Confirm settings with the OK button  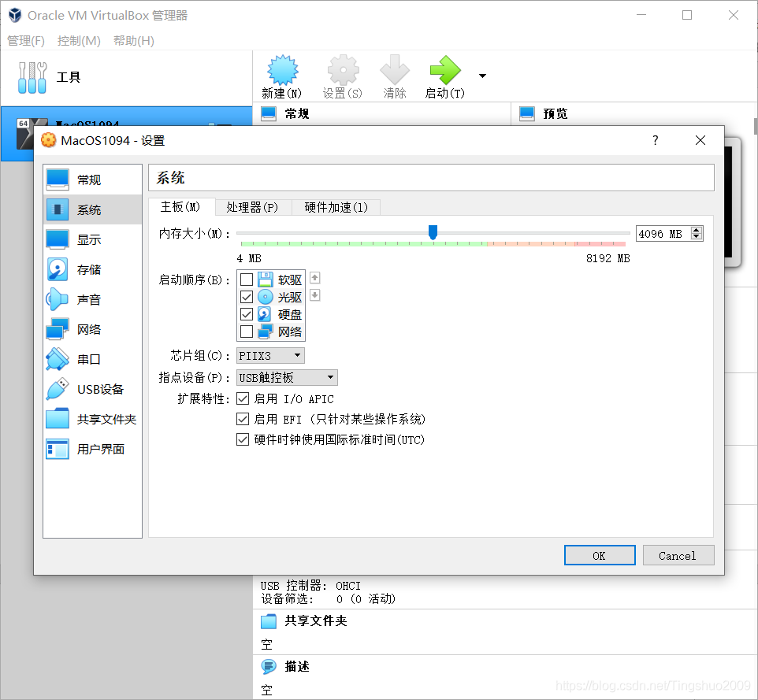point(600,556)
